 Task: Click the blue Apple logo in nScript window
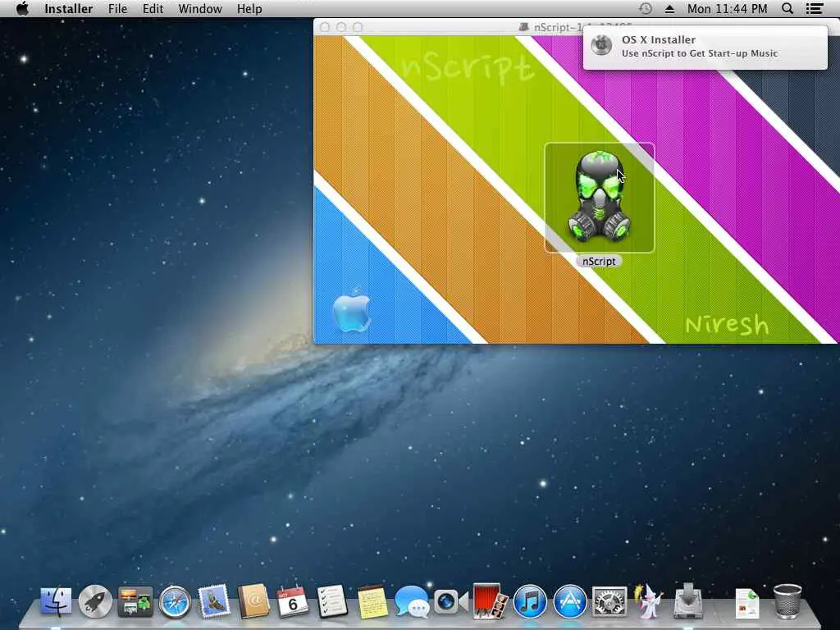click(351, 311)
